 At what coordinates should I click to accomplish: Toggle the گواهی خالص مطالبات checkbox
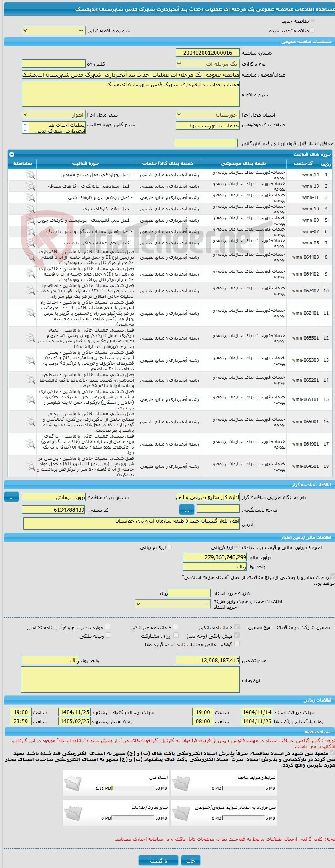click(x=237, y=644)
